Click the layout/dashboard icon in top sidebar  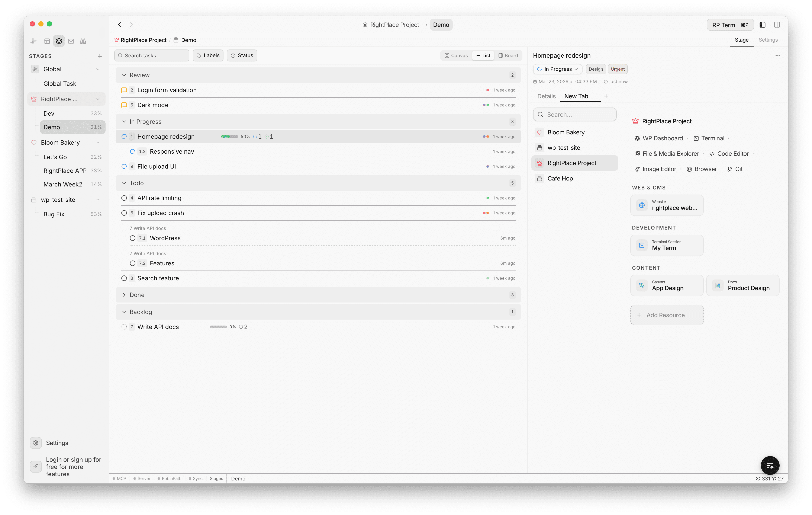point(47,41)
